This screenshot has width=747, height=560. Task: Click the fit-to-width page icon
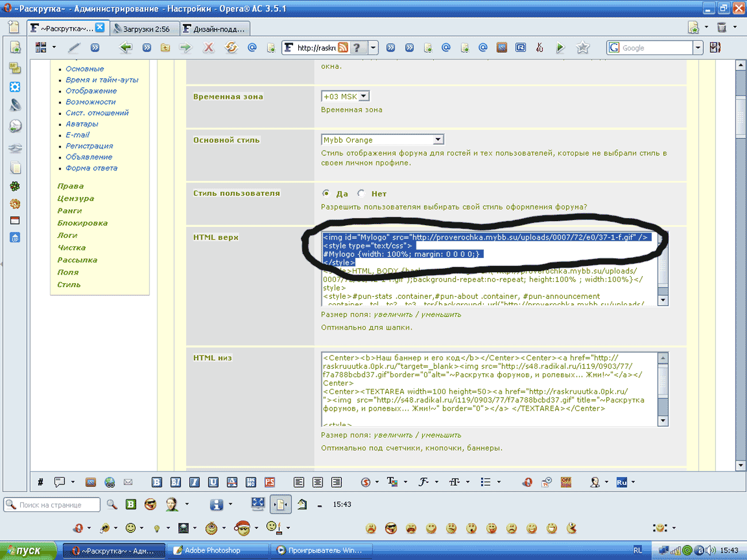280,504
